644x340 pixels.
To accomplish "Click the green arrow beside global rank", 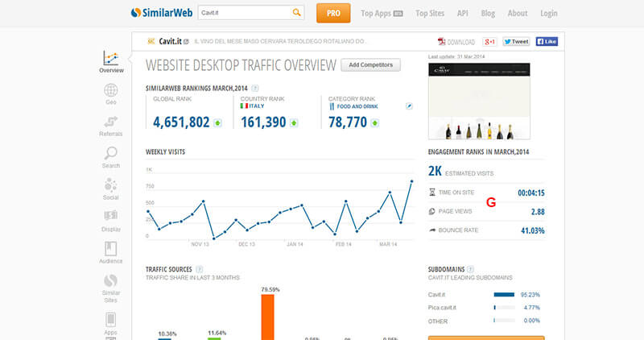I will 217,123.
